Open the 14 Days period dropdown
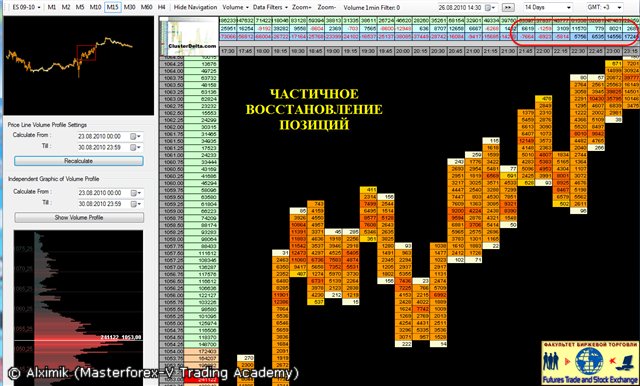640x386 pixels. pyautogui.click(x=547, y=7)
